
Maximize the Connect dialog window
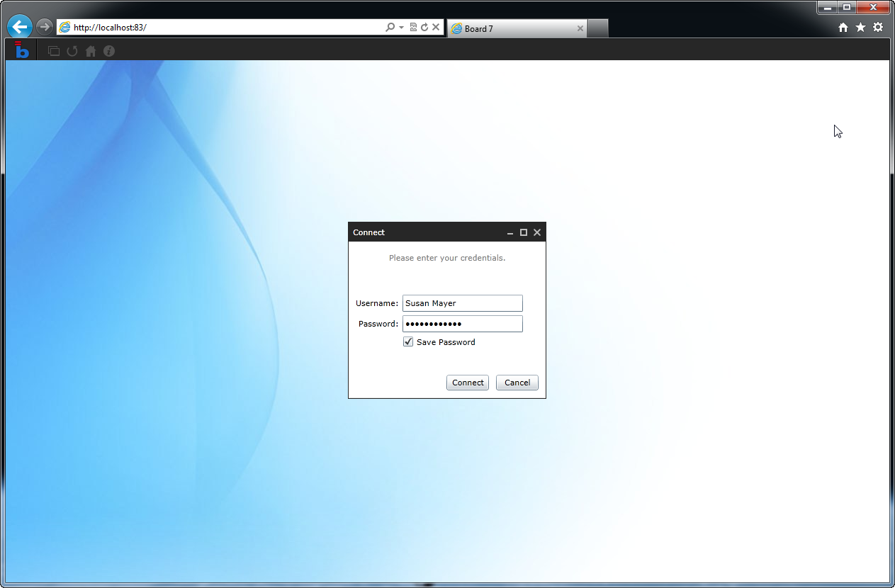(524, 232)
